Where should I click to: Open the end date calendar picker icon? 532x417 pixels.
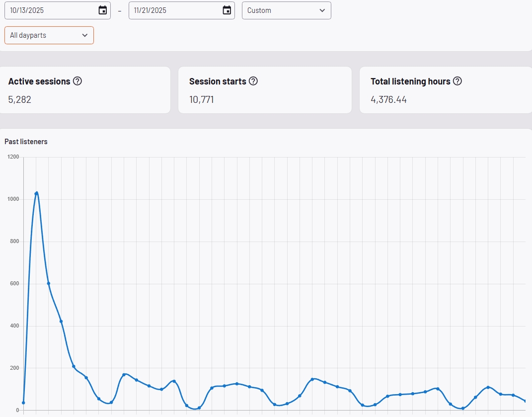click(227, 10)
